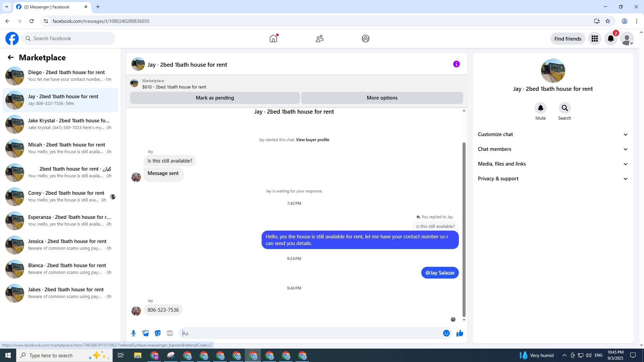Click the @Jay Salazar mention
Screen dimensions: 644x362
440,273
